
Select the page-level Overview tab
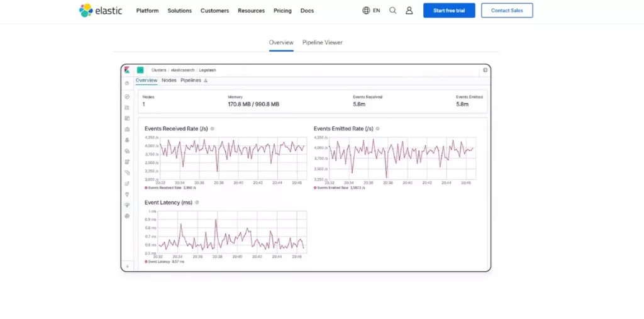pyautogui.click(x=281, y=42)
